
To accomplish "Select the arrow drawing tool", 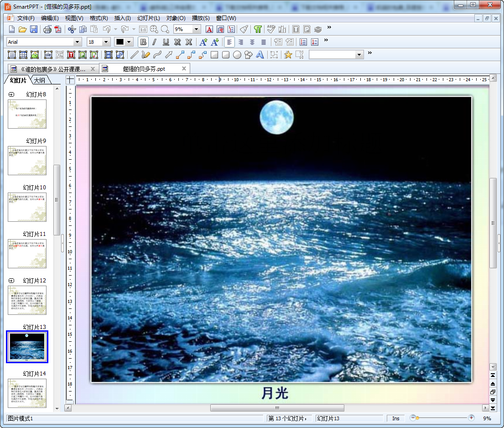I will [x=168, y=55].
